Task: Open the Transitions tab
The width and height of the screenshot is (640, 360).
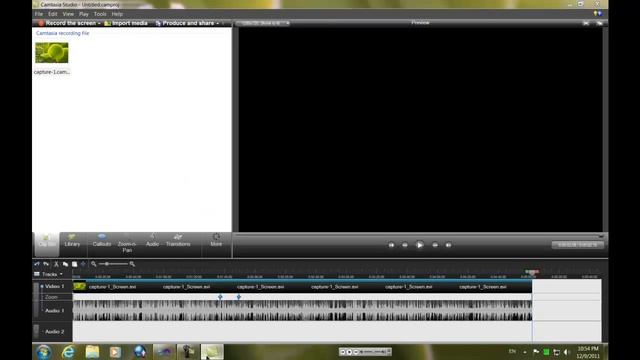Action: [178, 240]
